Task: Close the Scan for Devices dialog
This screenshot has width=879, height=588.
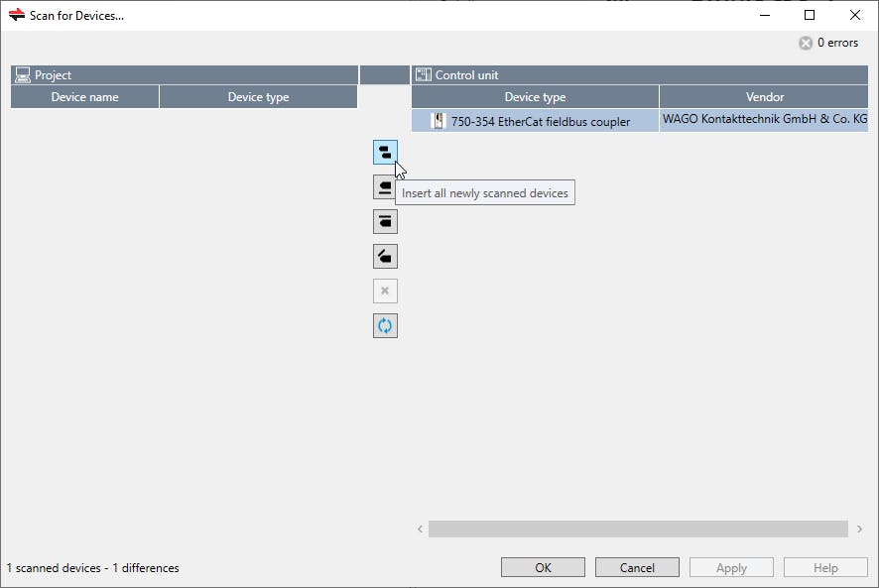Action: (855, 15)
